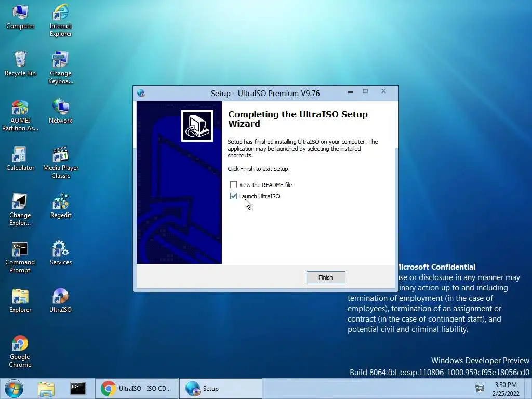Click the 'Completing the UltraISO Setup Wizard' heading
This screenshot has height=399, width=532.
pos(298,119)
